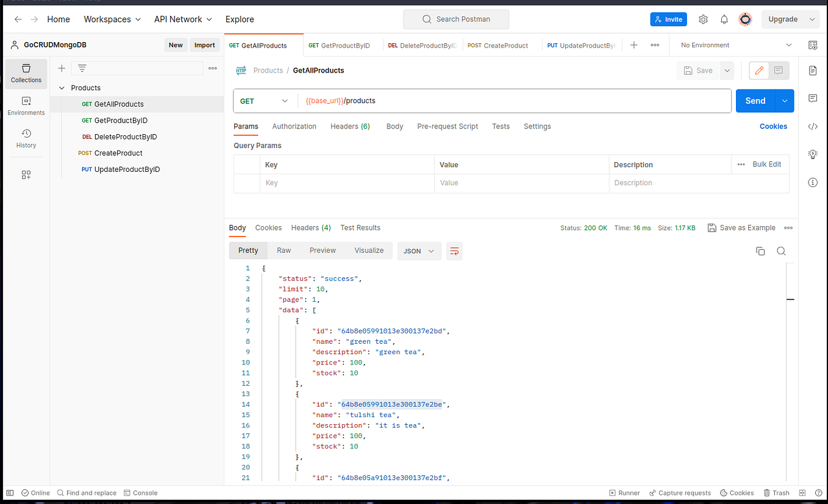
Task: Toggle the documentation edit pencil near Save
Action: [x=758, y=70]
